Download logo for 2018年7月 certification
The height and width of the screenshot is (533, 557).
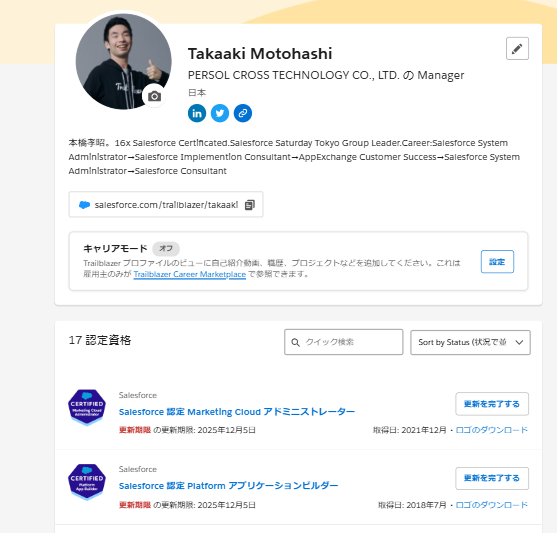(492, 505)
